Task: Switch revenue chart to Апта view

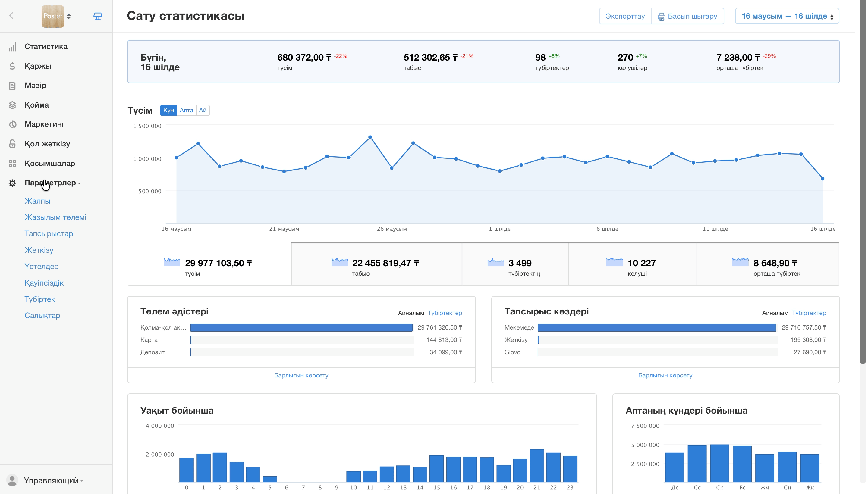Action: point(186,110)
